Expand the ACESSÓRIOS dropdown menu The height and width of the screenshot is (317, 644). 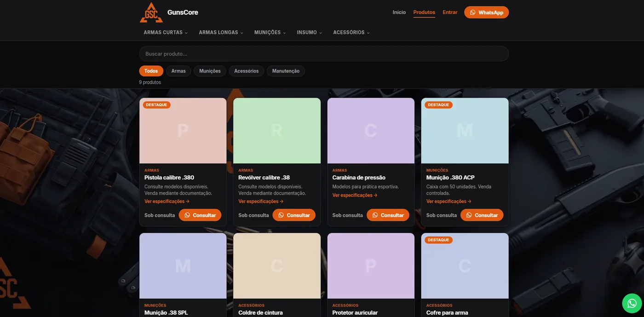(x=351, y=33)
